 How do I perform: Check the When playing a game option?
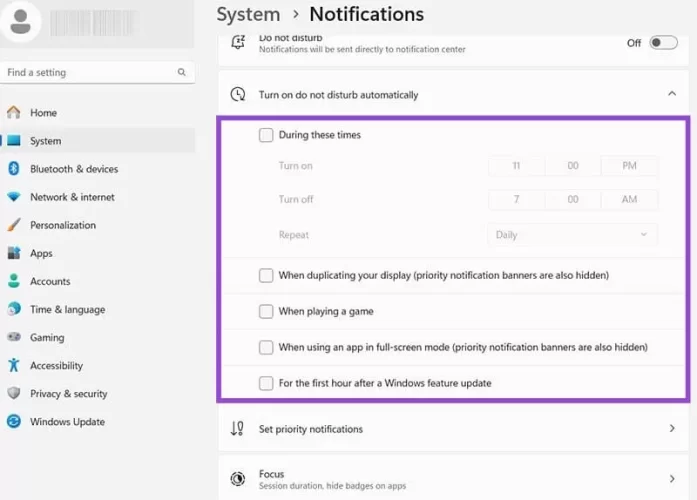click(x=266, y=311)
